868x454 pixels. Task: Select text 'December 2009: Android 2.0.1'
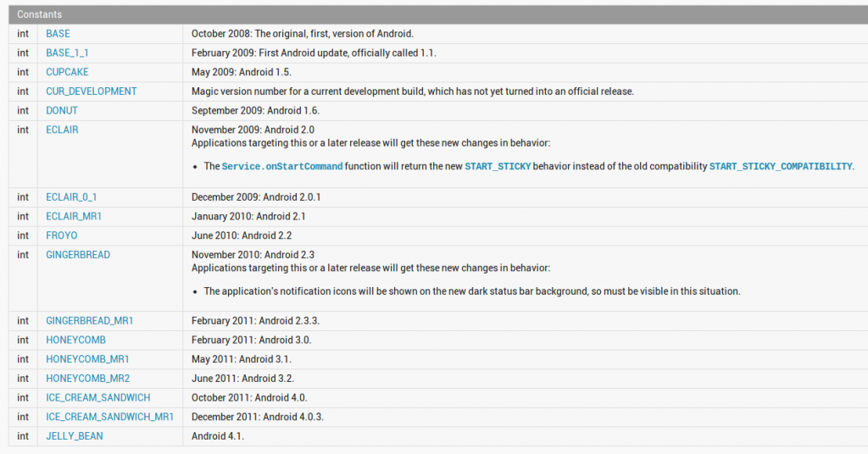[x=256, y=197]
